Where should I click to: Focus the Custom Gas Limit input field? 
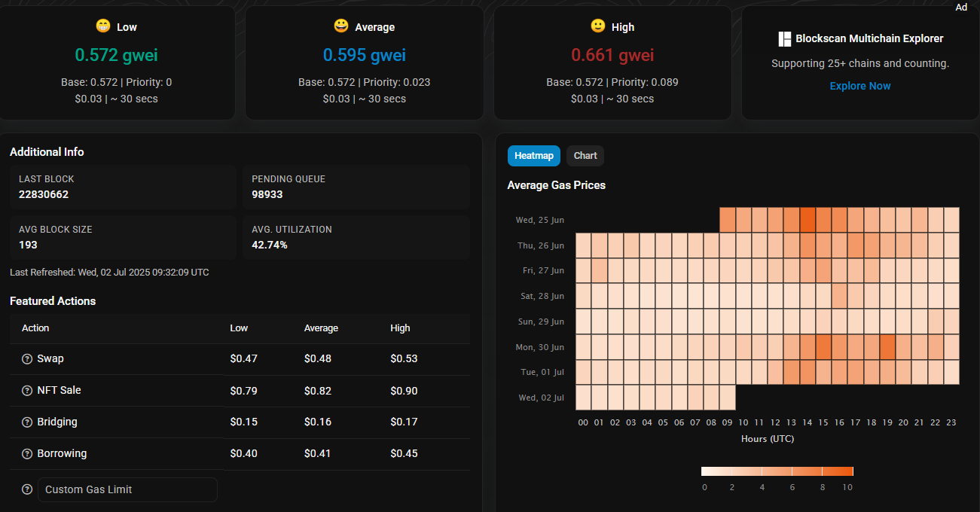(x=127, y=489)
